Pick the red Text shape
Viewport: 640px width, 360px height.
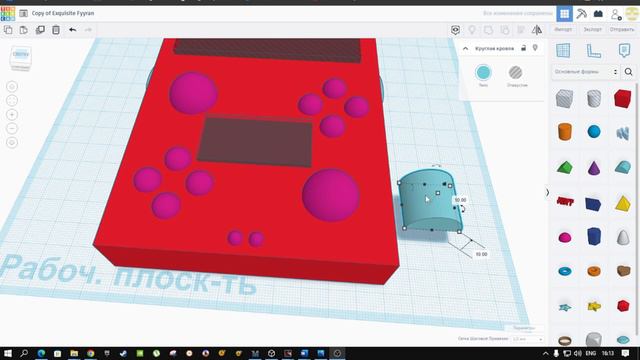point(565,201)
